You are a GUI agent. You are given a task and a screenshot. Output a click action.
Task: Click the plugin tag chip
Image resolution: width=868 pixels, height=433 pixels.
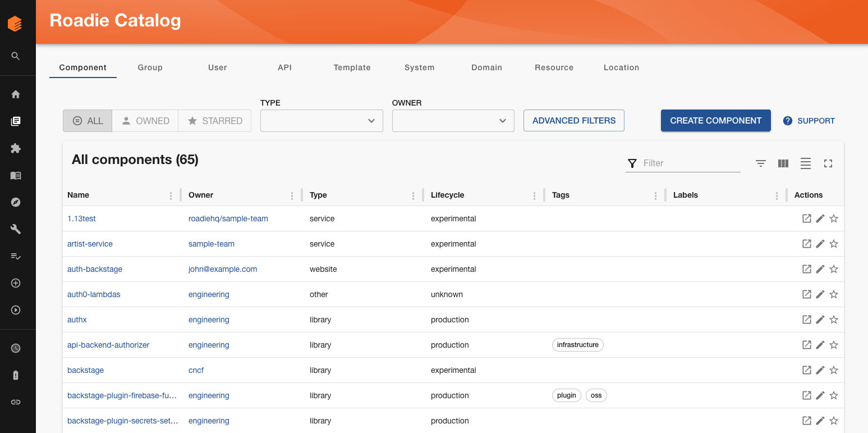coord(567,395)
